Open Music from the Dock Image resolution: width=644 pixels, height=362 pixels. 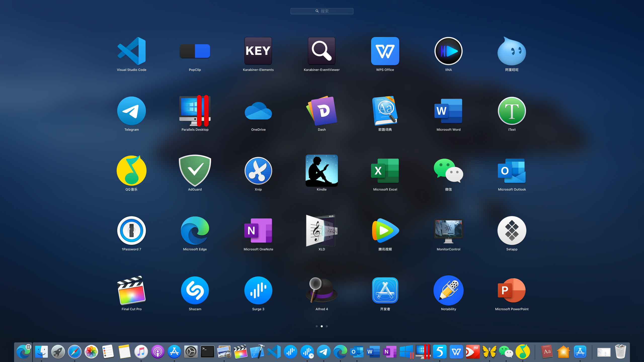141,351
